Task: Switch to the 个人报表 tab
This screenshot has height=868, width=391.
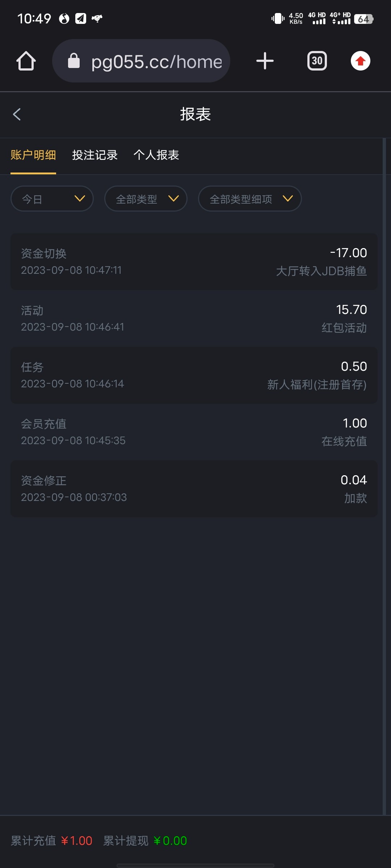Action: (156, 155)
